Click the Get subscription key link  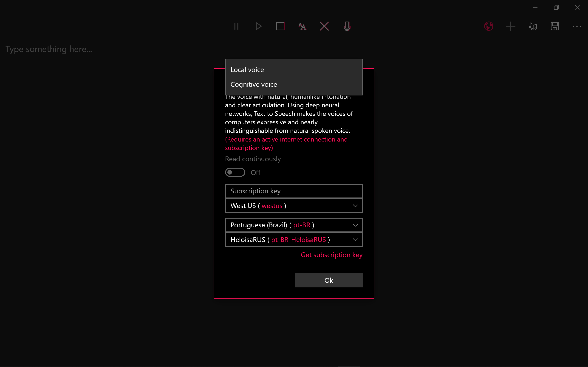[331, 255]
